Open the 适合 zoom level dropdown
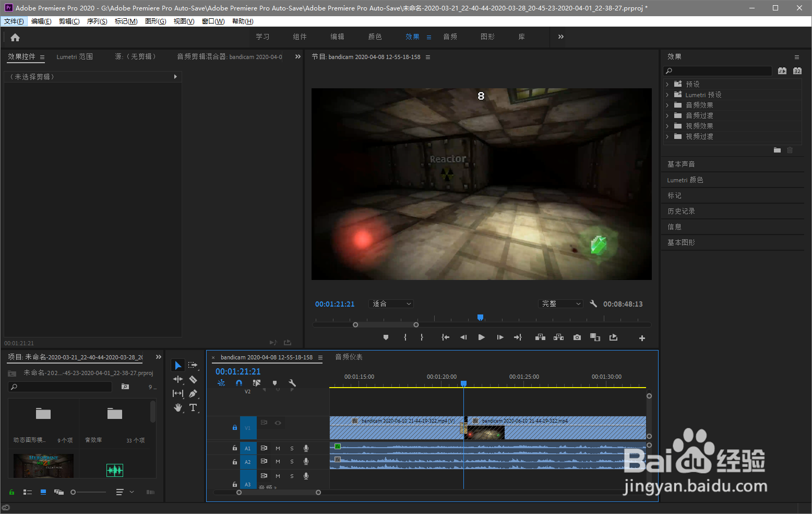The image size is (812, 514). coord(391,303)
